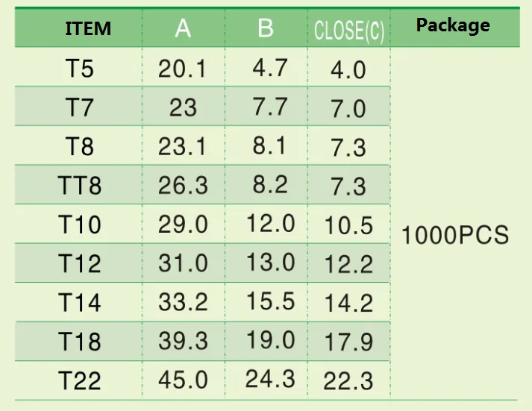Image resolution: width=532 pixels, height=411 pixels.
Task: Click the 1000PCS package cell
Action: (455, 236)
